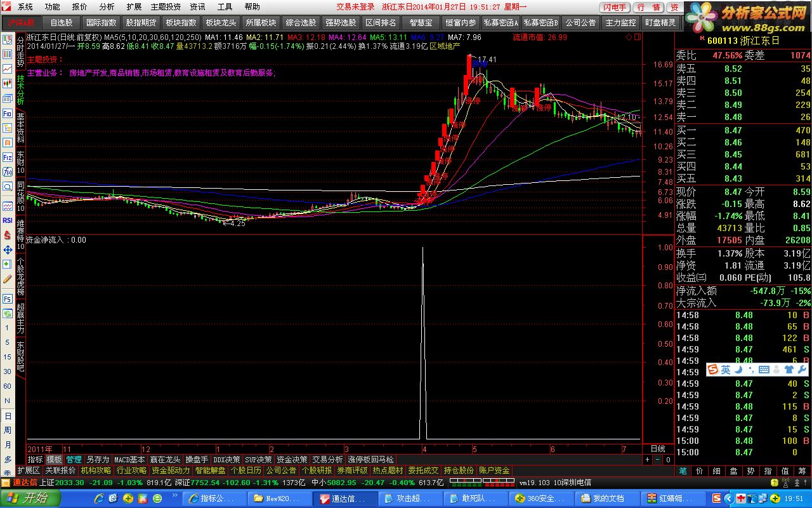
Task: Click the 我的文档 taskbar button
Action: click(x=607, y=498)
